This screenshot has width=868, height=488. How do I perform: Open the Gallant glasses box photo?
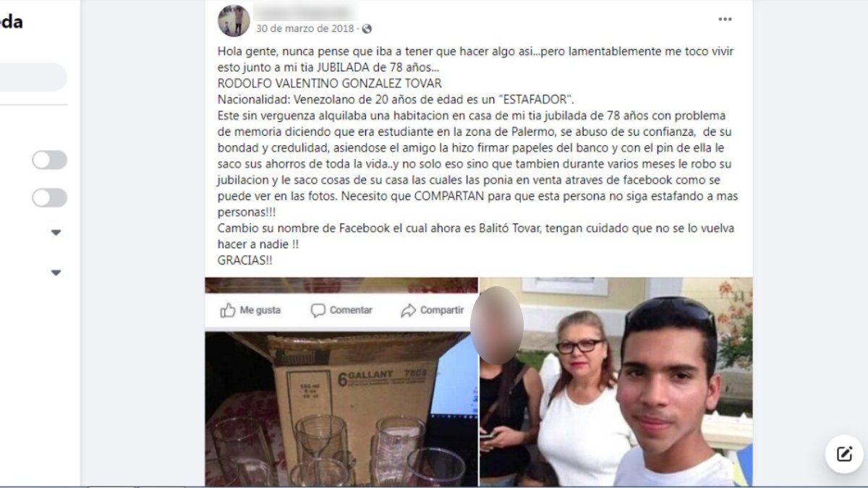[341, 408]
